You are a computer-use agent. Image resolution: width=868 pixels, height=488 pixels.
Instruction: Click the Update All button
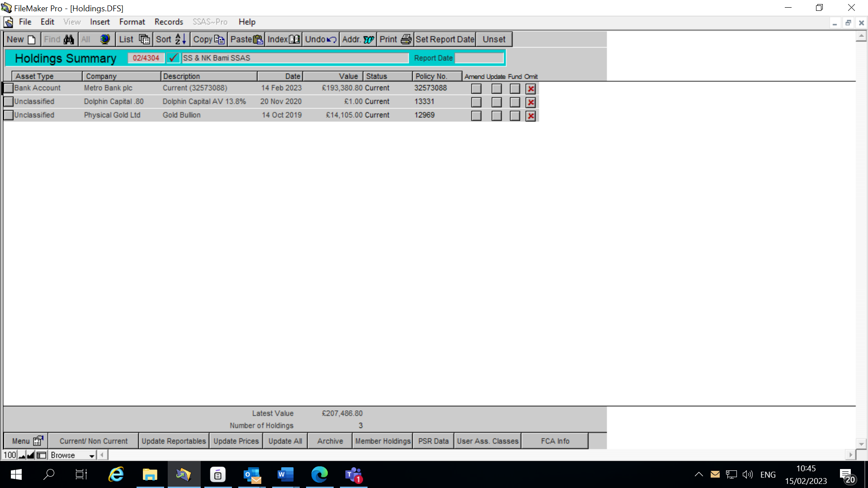click(x=285, y=441)
